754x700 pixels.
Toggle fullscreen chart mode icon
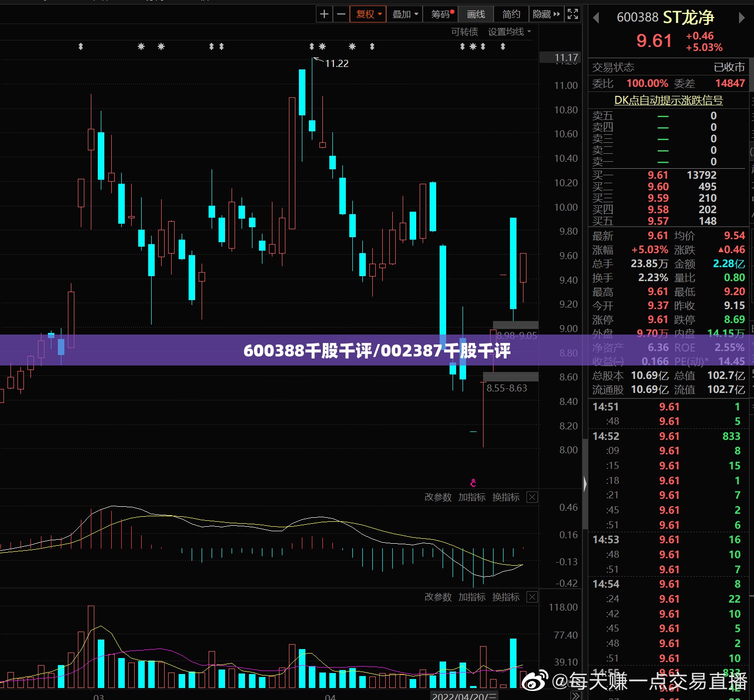[573, 14]
